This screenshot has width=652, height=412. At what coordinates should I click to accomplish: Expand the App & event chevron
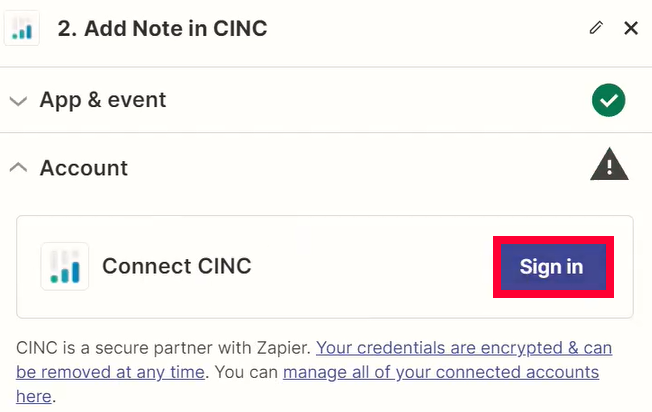point(18,101)
